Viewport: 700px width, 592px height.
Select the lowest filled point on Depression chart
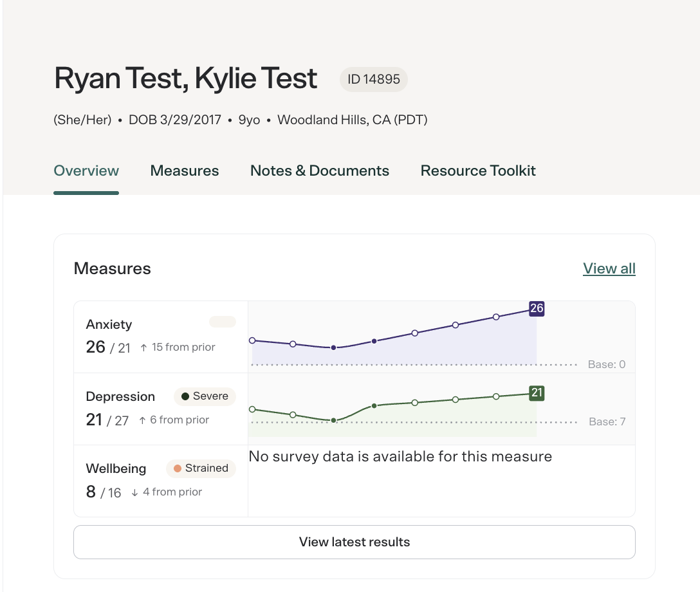coord(333,421)
